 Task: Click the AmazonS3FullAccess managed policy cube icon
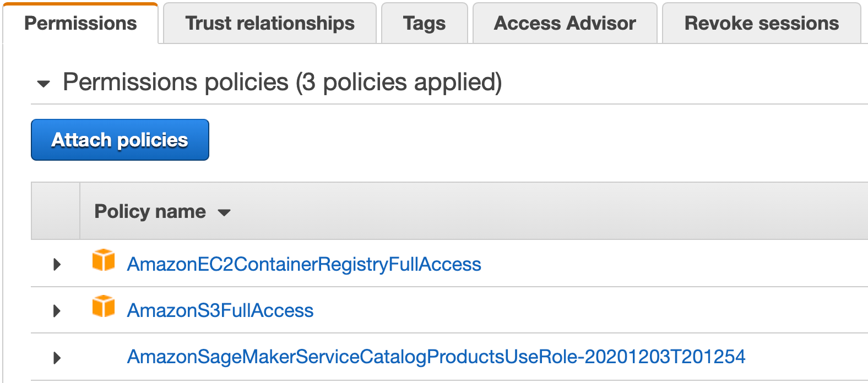coord(104,307)
